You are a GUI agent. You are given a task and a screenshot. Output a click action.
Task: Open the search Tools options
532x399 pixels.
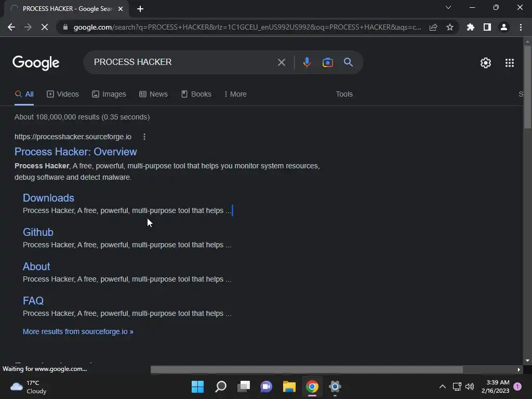coord(344,94)
